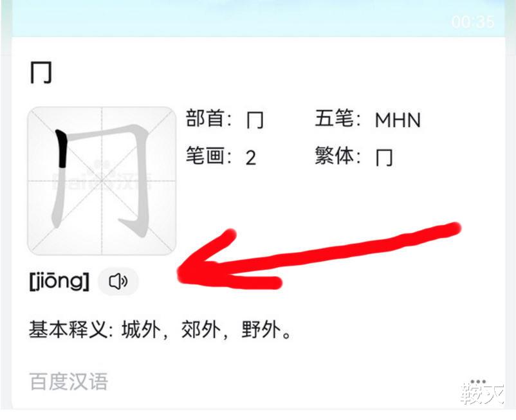Click the stroke count value 2
This screenshot has height=420, width=516.
251,158
